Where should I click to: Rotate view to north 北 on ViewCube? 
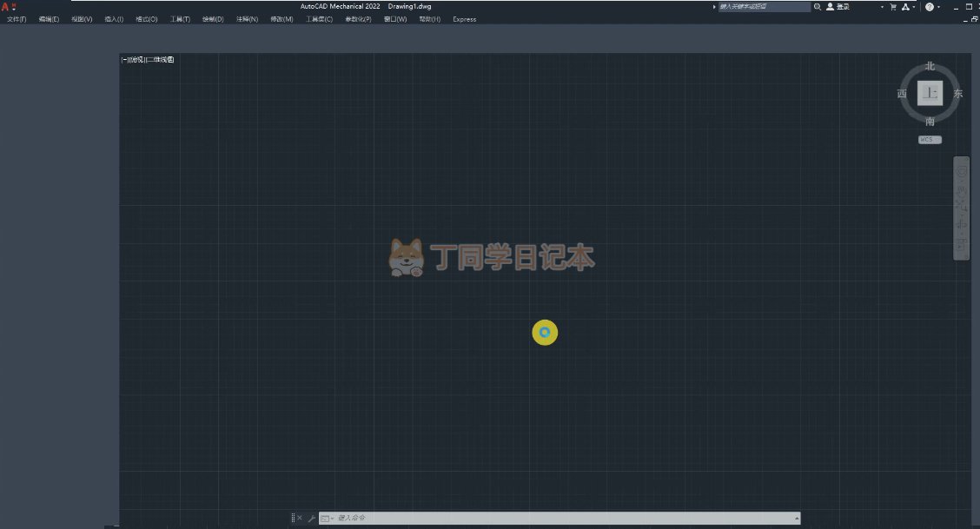click(930, 66)
